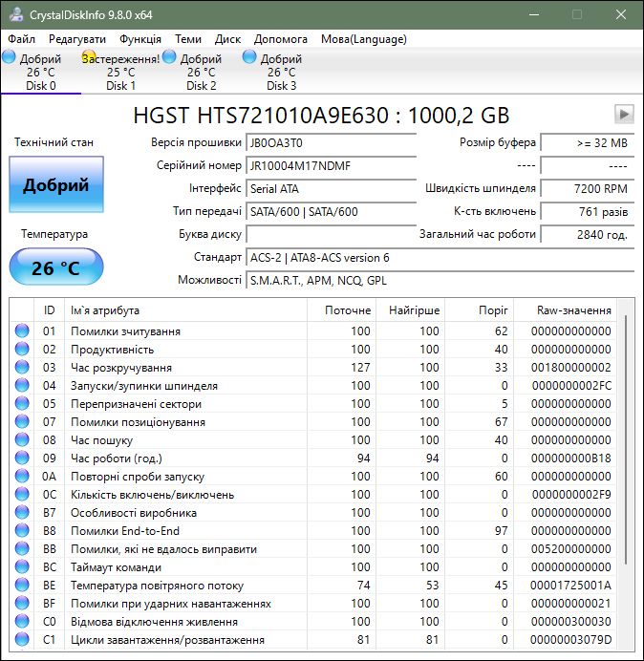Click the standard field ACS-2 | ATA8-ACS version 6
Screen dimensions: 644x661
(440, 258)
